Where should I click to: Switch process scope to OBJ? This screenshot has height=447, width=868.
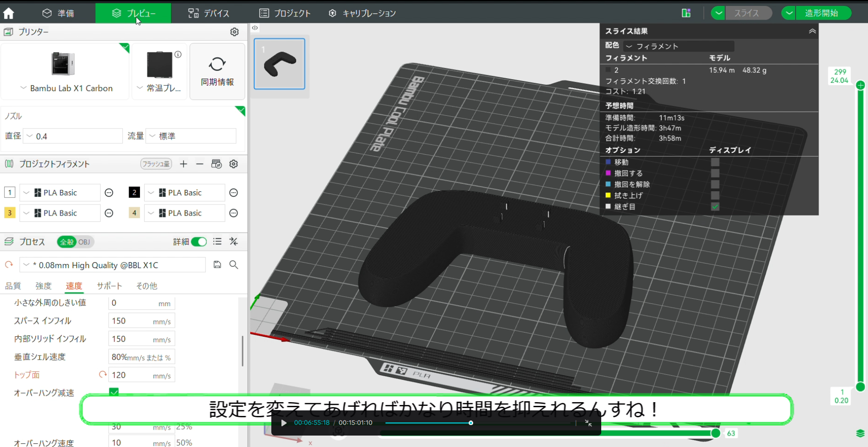coord(84,242)
